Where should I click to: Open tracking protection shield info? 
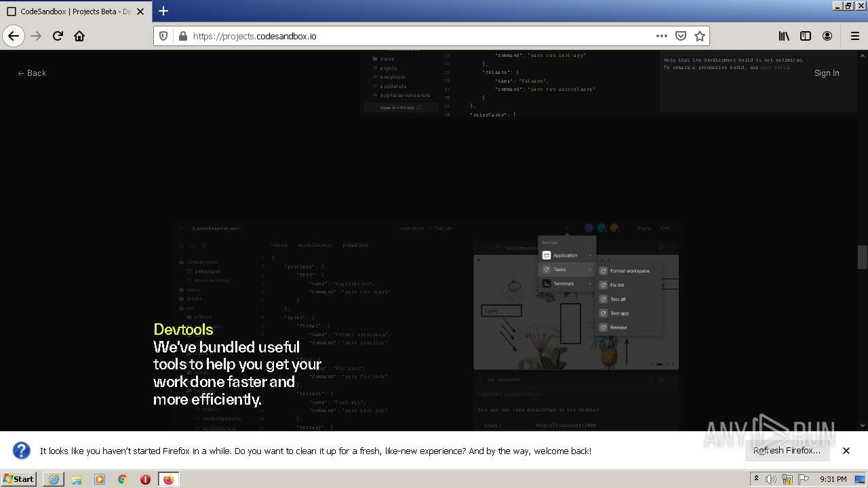pyautogui.click(x=163, y=36)
